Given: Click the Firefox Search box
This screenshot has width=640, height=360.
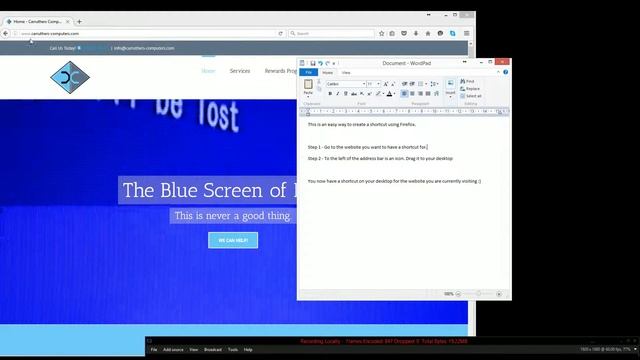Looking at the screenshot, I should click(x=331, y=33).
